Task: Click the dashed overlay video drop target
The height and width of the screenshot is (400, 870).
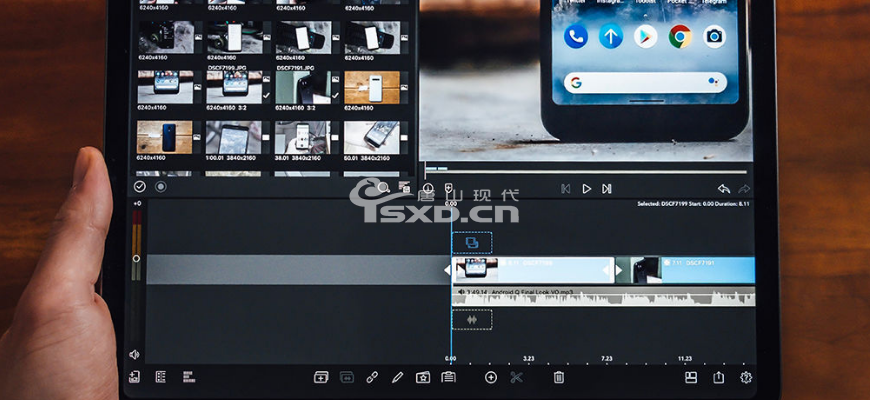Action: (472, 242)
